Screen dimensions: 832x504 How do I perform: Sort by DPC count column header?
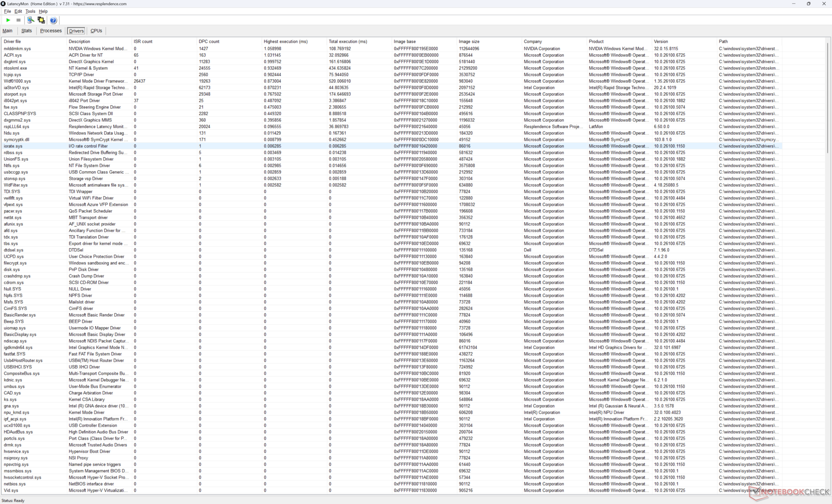coord(209,42)
